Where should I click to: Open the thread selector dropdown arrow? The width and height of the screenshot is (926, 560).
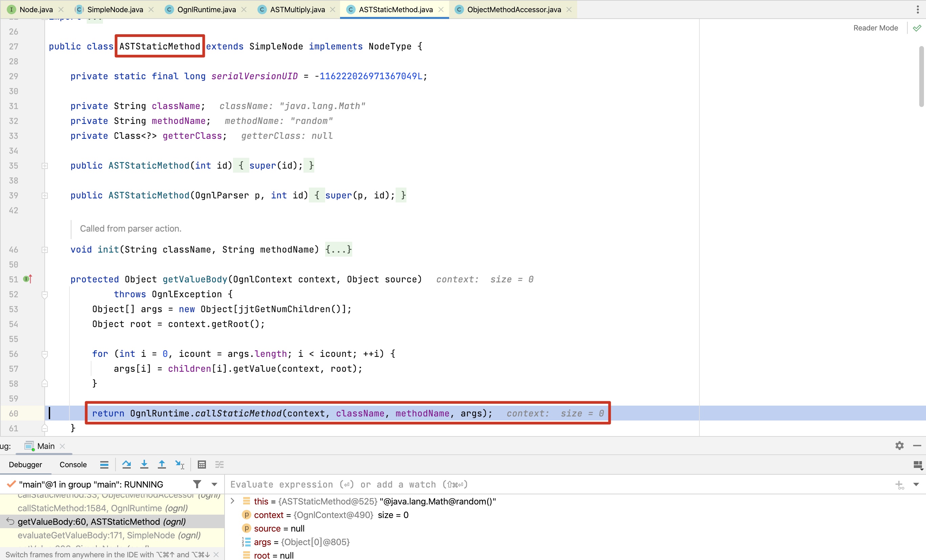coord(214,484)
